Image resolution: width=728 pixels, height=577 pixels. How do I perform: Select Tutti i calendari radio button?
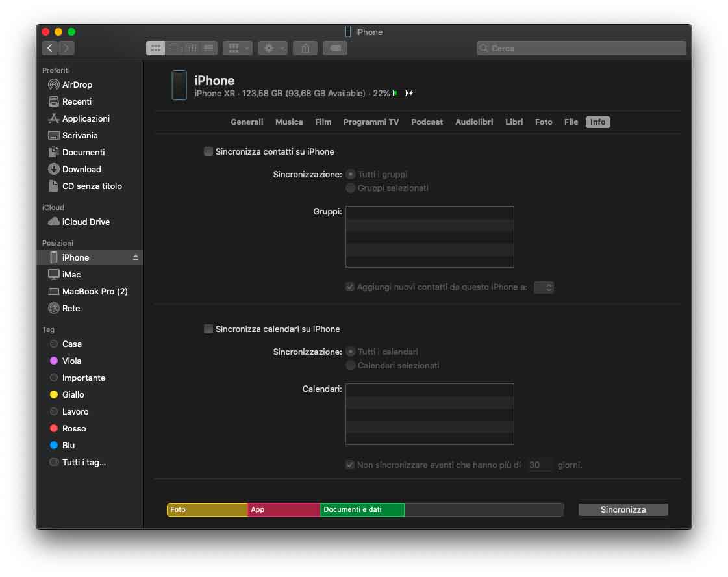[x=351, y=352]
